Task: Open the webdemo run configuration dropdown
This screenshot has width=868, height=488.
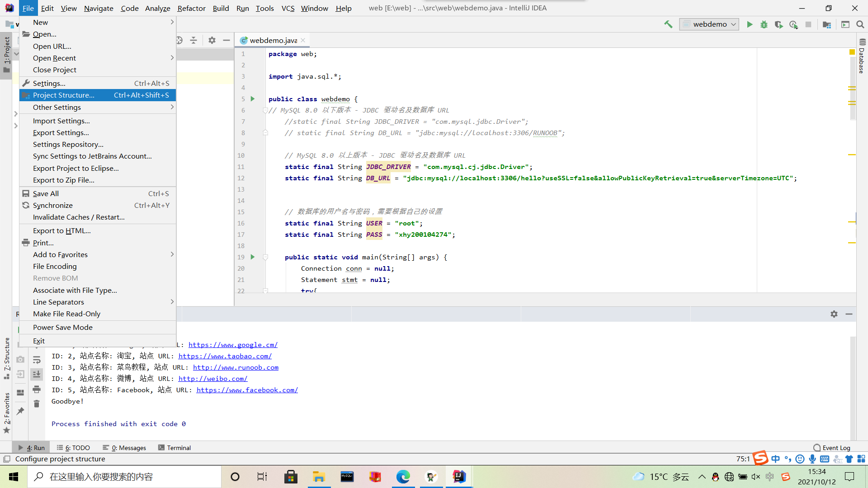Action: click(x=709, y=24)
